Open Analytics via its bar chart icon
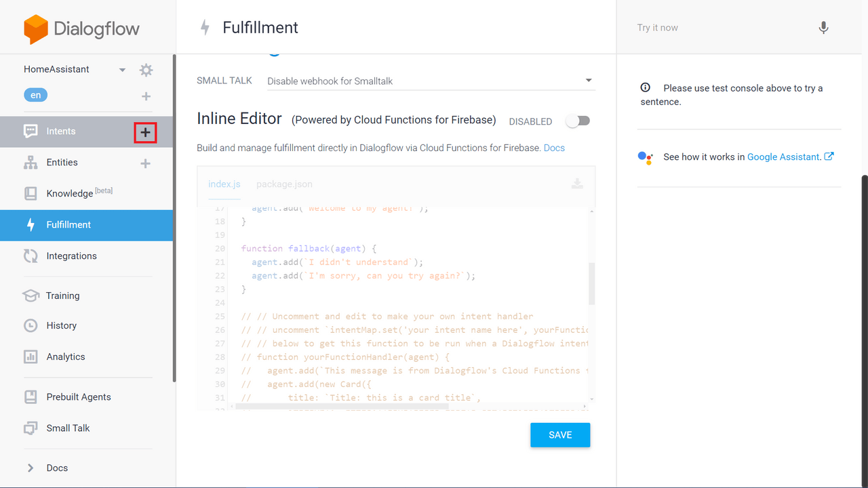 31,357
